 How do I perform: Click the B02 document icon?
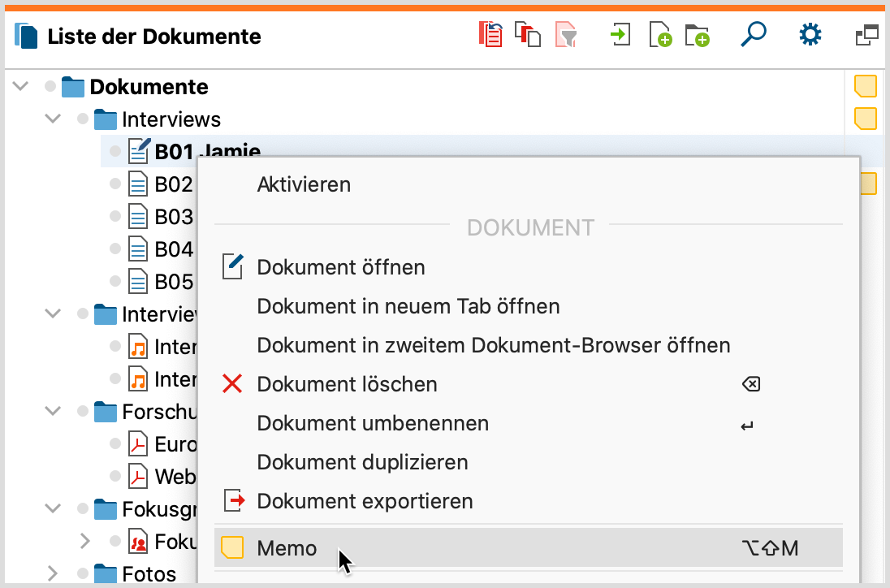click(138, 184)
